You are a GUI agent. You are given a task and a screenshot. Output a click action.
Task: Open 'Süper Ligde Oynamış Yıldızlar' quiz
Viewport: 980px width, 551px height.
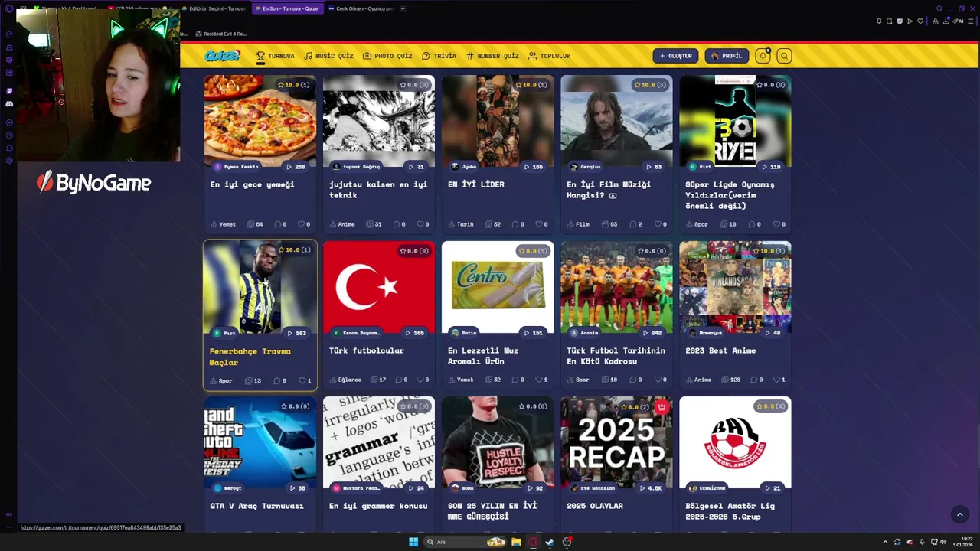point(730,195)
